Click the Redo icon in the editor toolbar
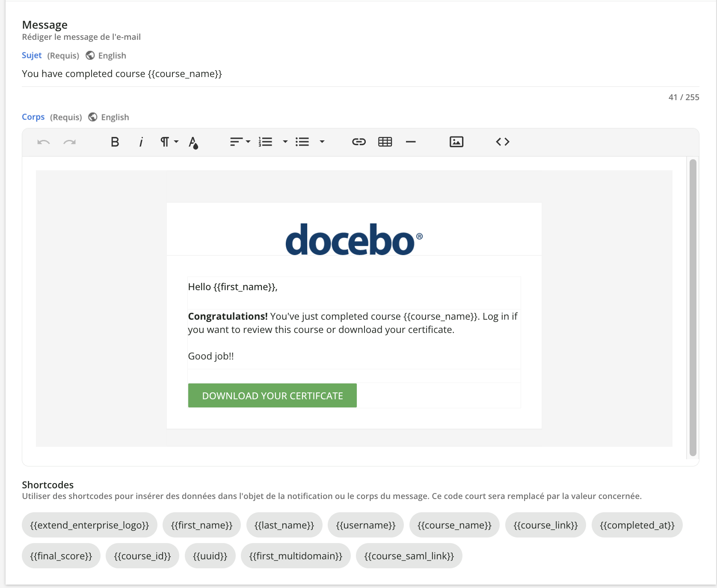The height and width of the screenshot is (588, 717). point(70,142)
